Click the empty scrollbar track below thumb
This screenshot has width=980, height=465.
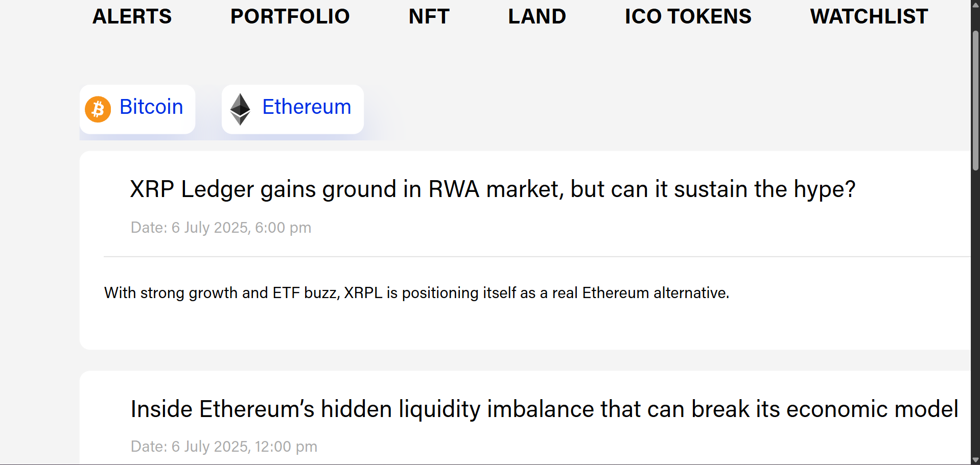pos(975,311)
